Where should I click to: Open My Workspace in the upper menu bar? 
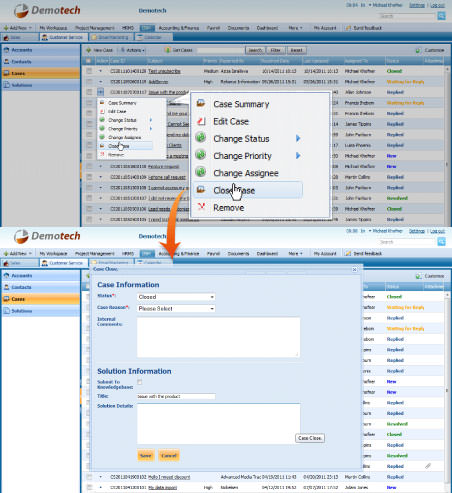(x=53, y=28)
